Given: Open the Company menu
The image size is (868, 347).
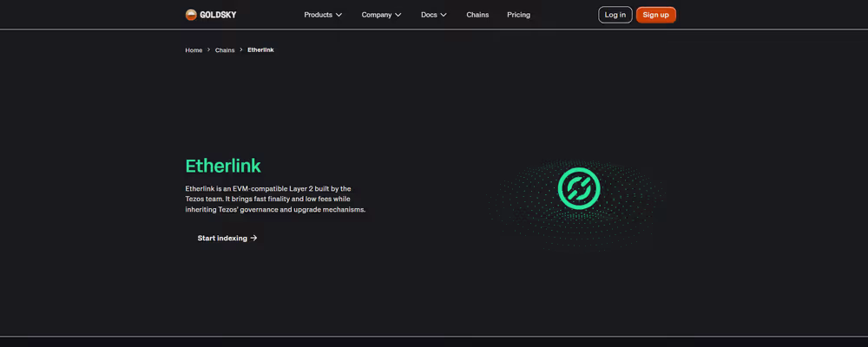Looking at the screenshot, I should pos(376,15).
